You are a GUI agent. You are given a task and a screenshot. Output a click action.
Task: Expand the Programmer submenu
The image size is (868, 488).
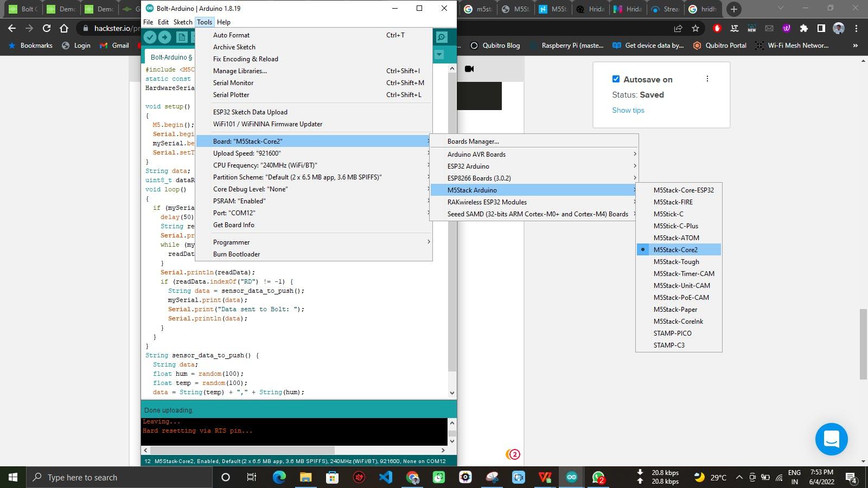314,242
